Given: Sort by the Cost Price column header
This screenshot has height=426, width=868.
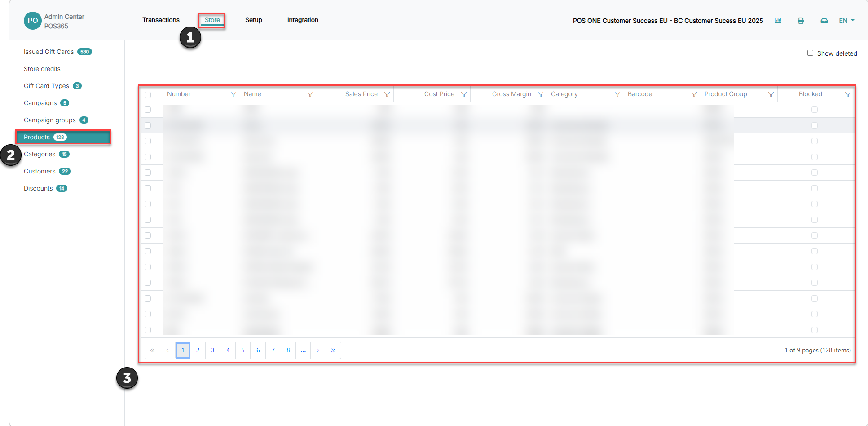Looking at the screenshot, I should (439, 94).
